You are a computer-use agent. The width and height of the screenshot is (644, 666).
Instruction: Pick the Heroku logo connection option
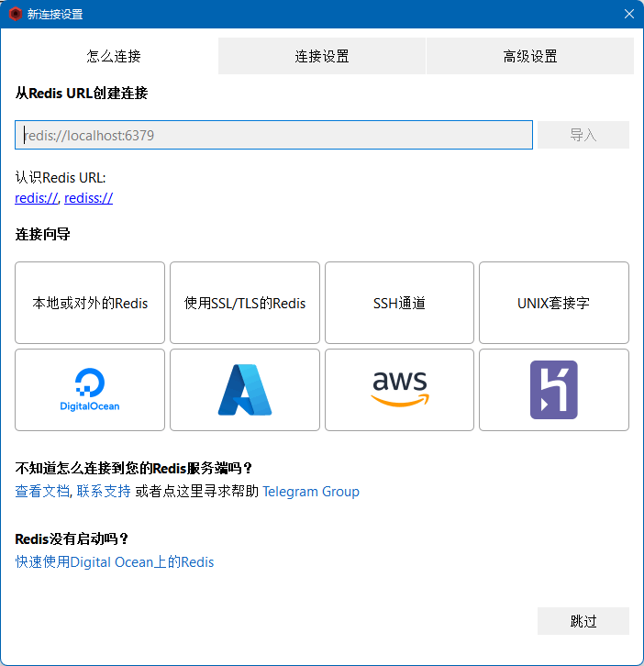(x=554, y=390)
